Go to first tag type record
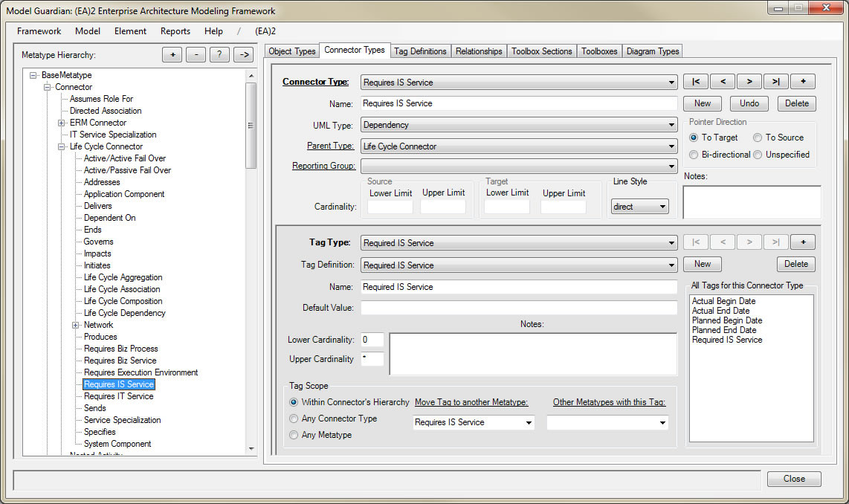The image size is (849, 504). click(696, 242)
